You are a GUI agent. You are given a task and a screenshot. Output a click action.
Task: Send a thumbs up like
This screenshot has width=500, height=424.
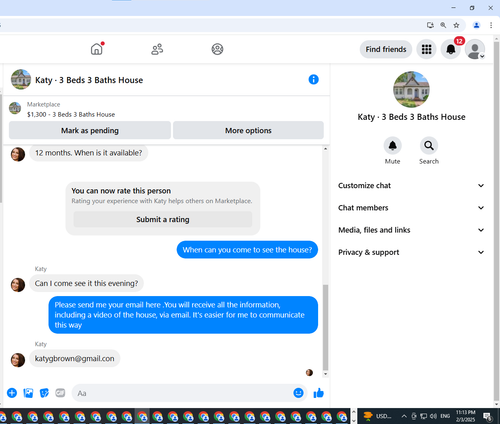(318, 393)
